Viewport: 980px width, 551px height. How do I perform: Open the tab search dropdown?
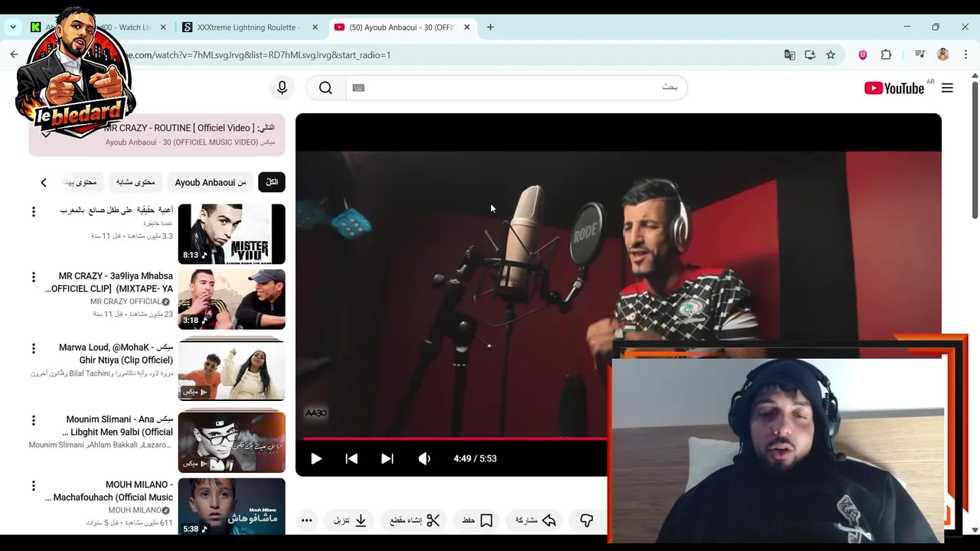tap(13, 27)
